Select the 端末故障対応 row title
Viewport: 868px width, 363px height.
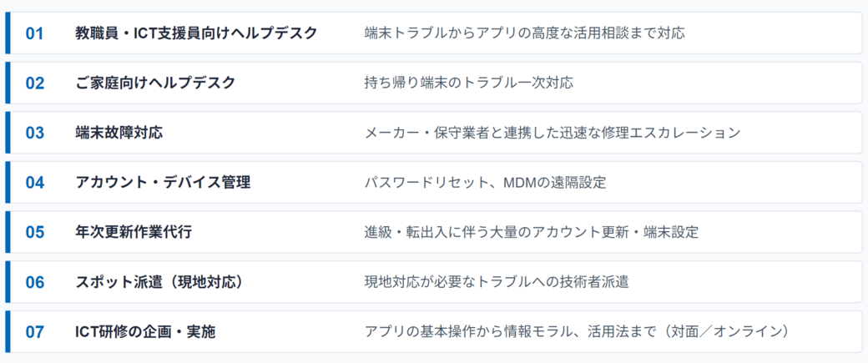point(119,133)
